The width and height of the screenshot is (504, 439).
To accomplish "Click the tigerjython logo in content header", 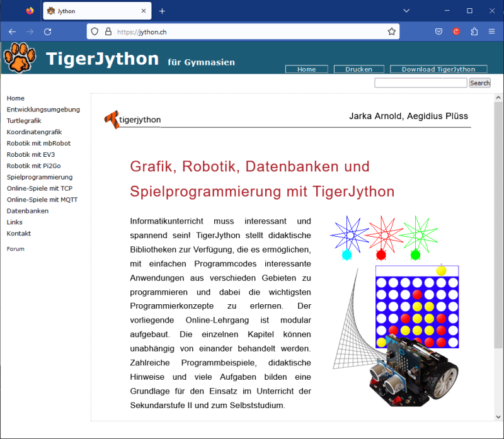I will point(132,120).
